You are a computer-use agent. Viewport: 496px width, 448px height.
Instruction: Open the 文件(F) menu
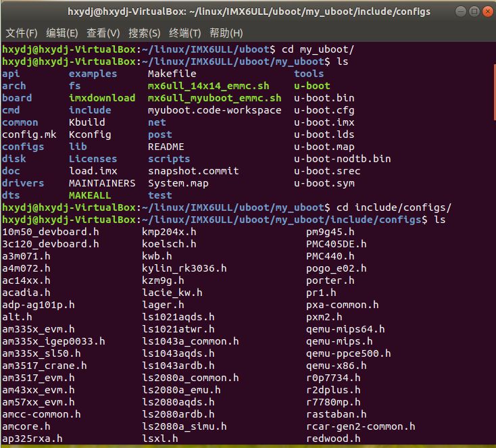click(22, 33)
